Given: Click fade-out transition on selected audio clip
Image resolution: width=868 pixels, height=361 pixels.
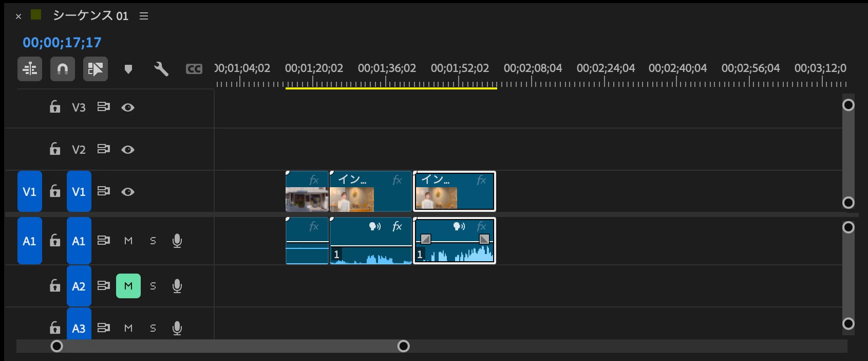Looking at the screenshot, I should [x=484, y=239].
